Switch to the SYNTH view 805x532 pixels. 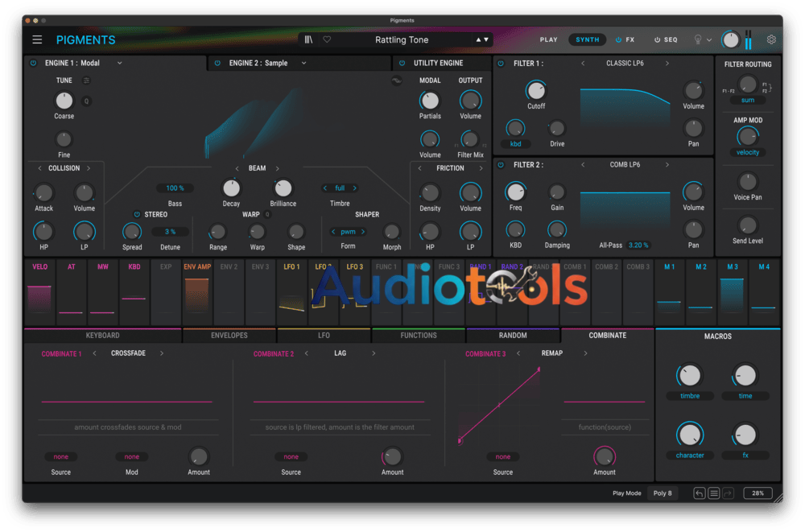pyautogui.click(x=587, y=39)
